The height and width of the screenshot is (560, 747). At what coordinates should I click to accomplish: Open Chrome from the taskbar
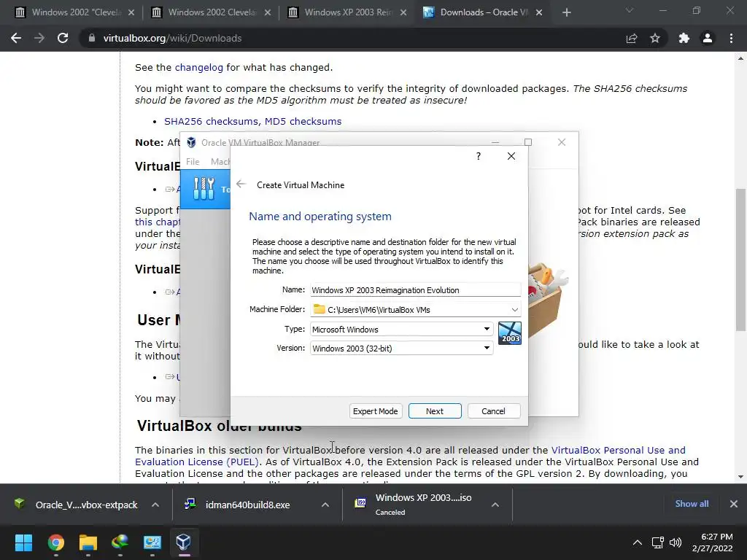click(55, 542)
